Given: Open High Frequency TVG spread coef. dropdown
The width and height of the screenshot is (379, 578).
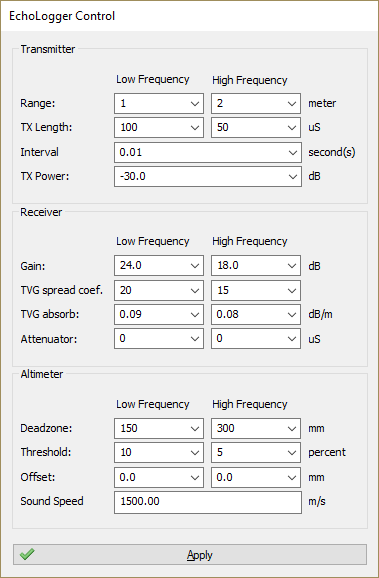Looking at the screenshot, I should point(256,290).
